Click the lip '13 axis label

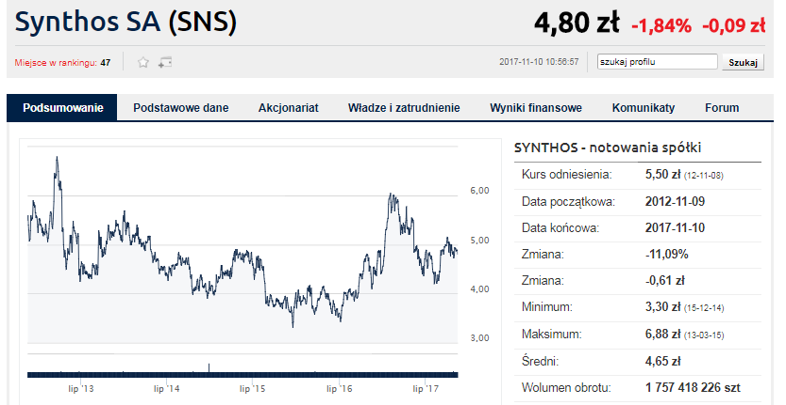81,389
